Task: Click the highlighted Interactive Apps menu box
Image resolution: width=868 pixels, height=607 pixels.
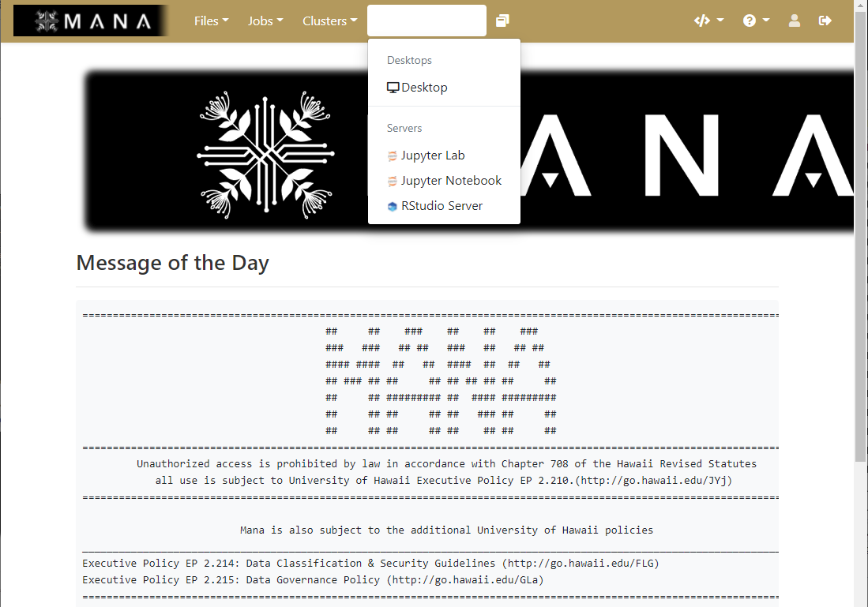Action: tap(426, 21)
